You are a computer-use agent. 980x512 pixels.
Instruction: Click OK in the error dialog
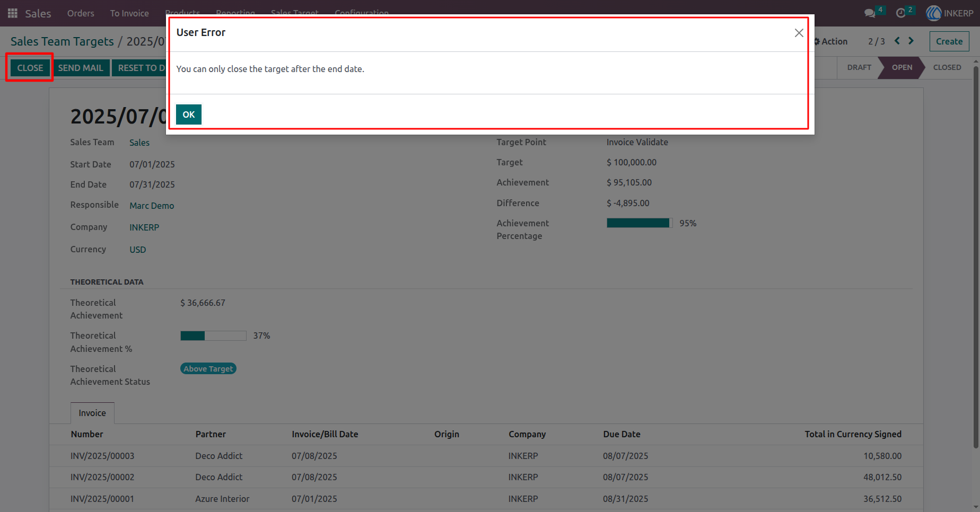[x=189, y=114]
